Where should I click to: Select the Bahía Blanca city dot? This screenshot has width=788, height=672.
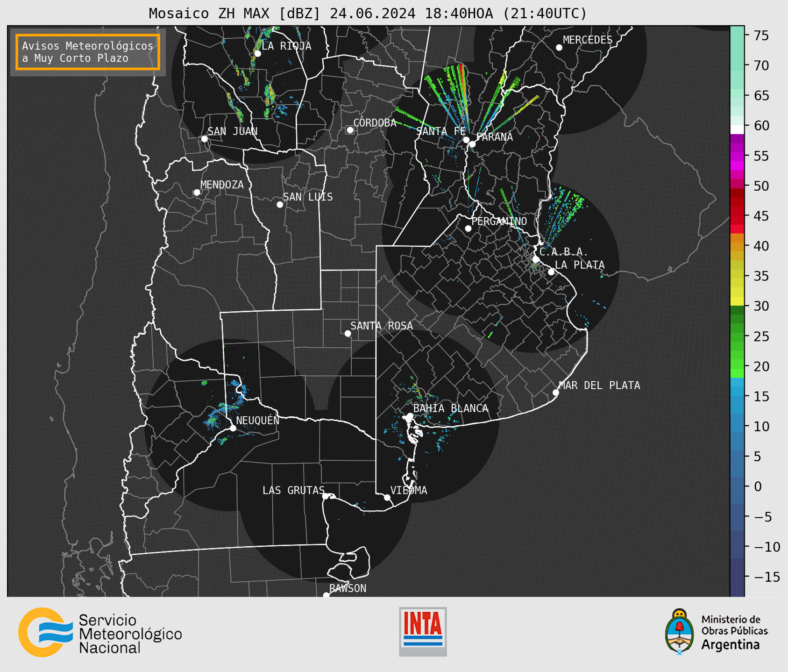(x=410, y=416)
